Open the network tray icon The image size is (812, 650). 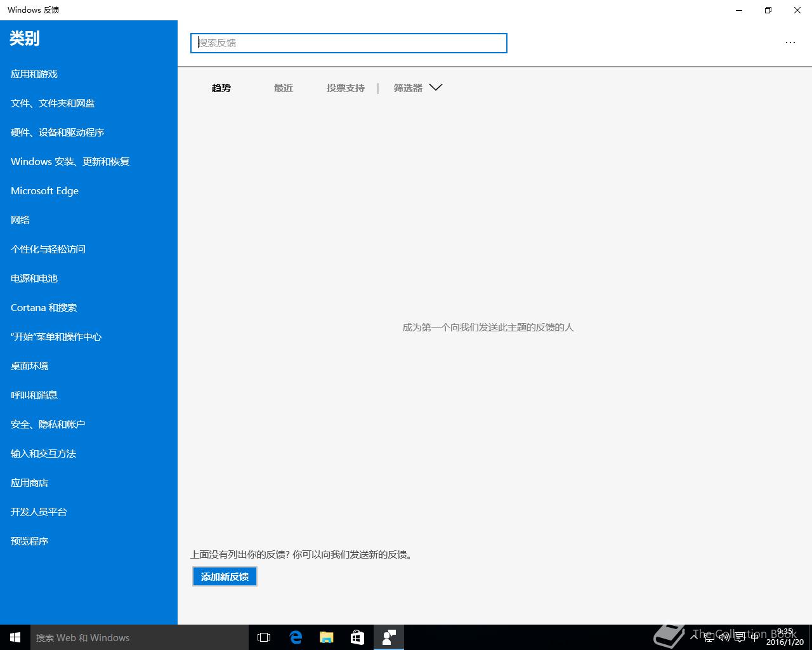(x=709, y=637)
